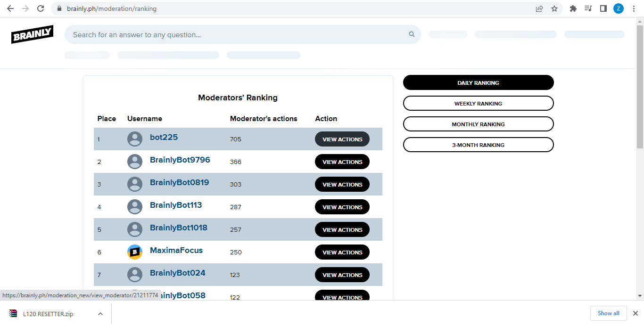Click MaximaFocus profile avatar

(135, 252)
